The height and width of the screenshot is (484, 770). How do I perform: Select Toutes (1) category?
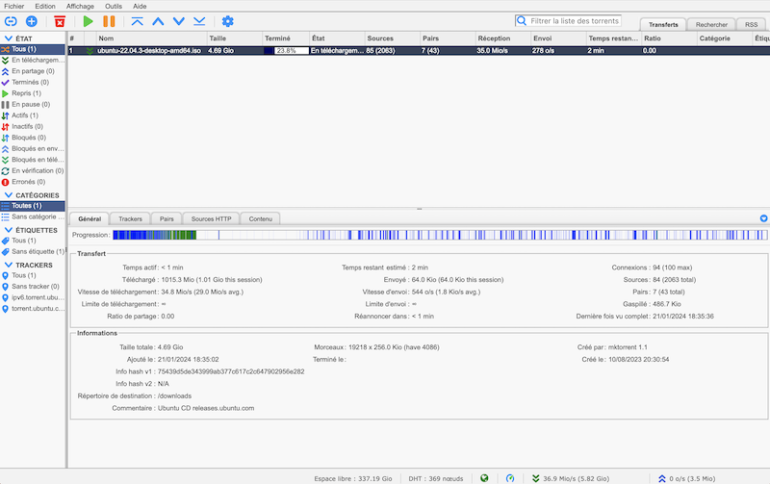[32, 206]
